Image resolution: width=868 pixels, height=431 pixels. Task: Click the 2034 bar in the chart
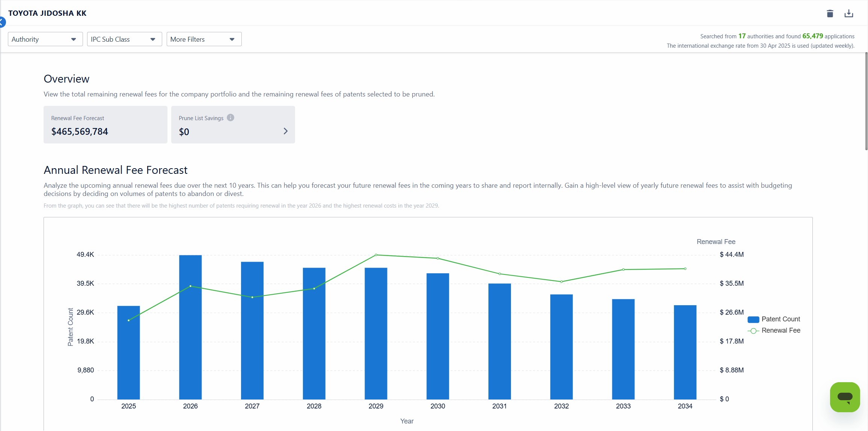pyautogui.click(x=685, y=352)
